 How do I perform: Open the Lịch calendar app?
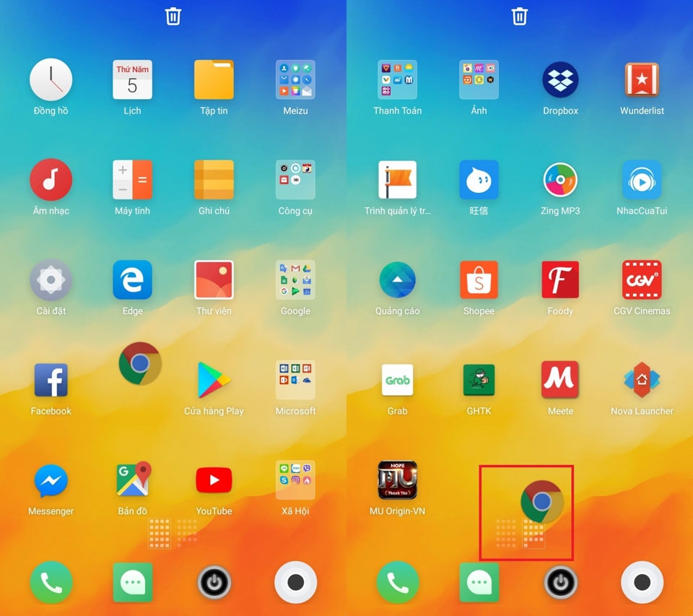tap(132, 79)
